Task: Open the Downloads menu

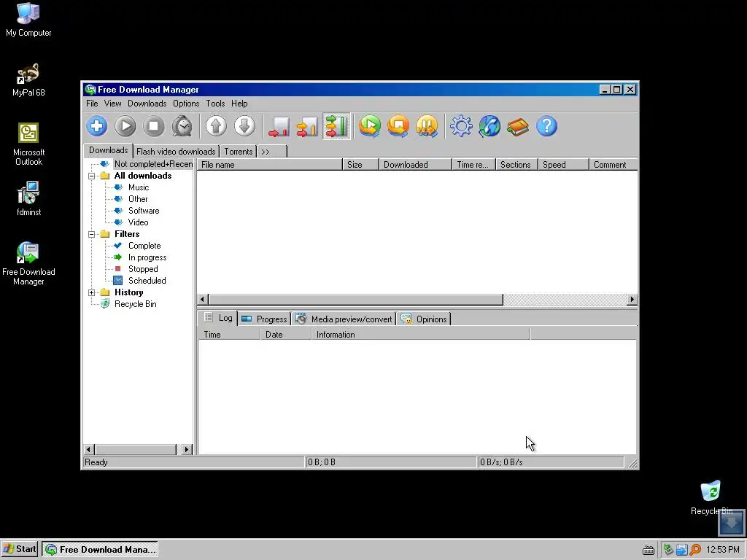Action: [147, 104]
